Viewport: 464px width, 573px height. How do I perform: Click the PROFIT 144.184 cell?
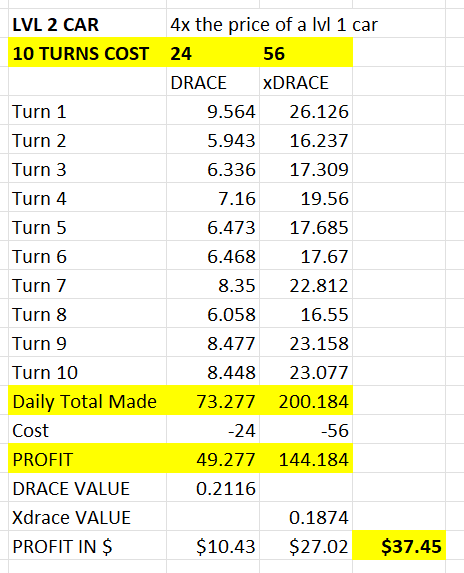(306, 459)
